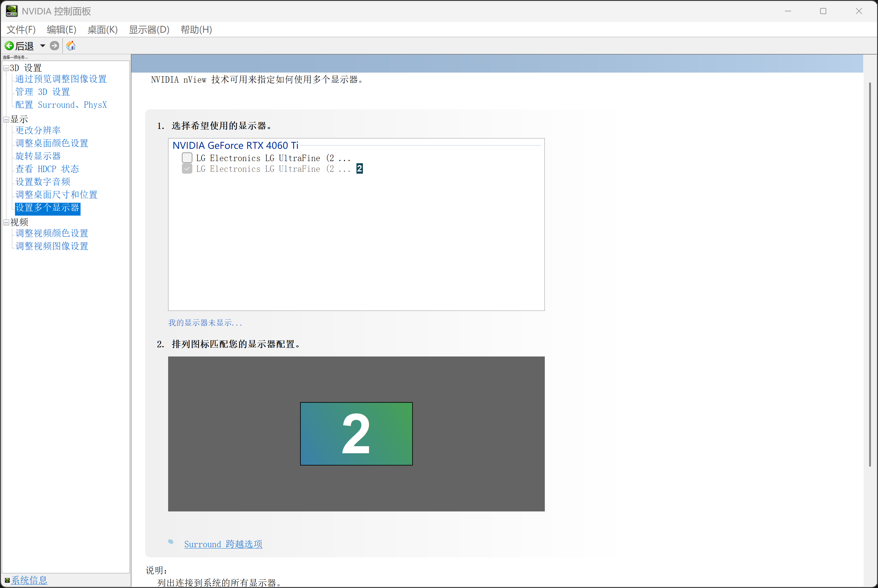Open the system info icon at bottom left
The image size is (878, 588).
(7, 580)
